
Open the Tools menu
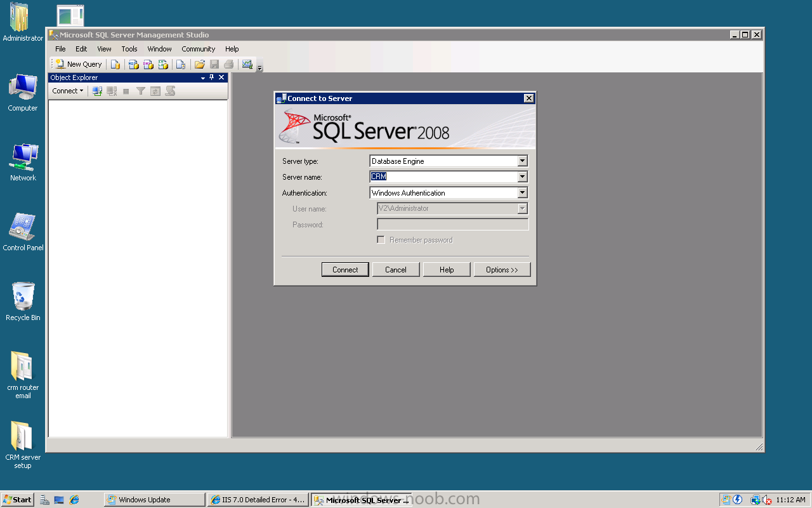click(129, 49)
